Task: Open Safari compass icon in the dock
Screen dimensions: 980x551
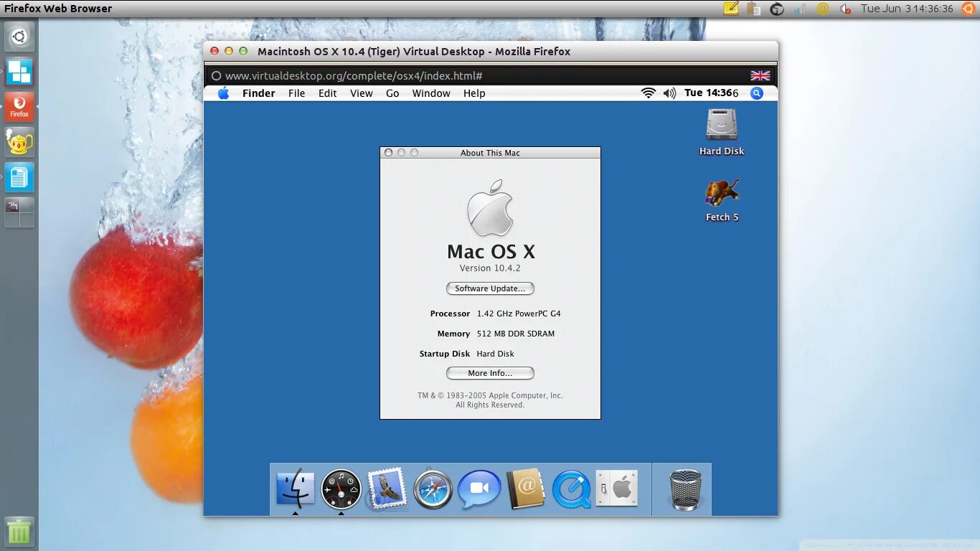Action: point(433,489)
